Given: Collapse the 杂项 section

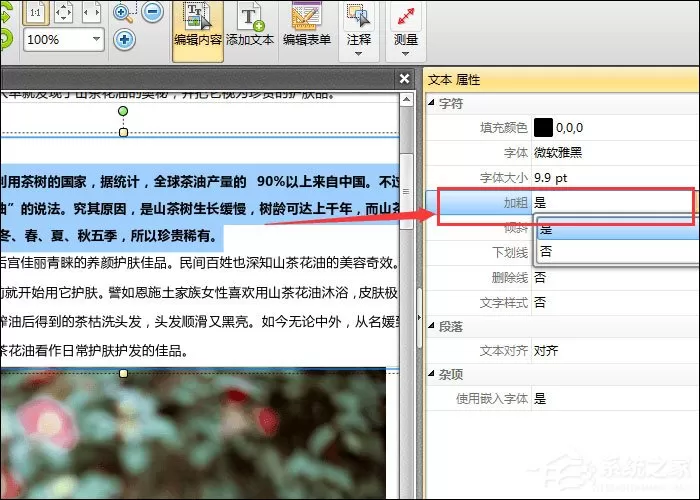Looking at the screenshot, I should tap(431, 374).
